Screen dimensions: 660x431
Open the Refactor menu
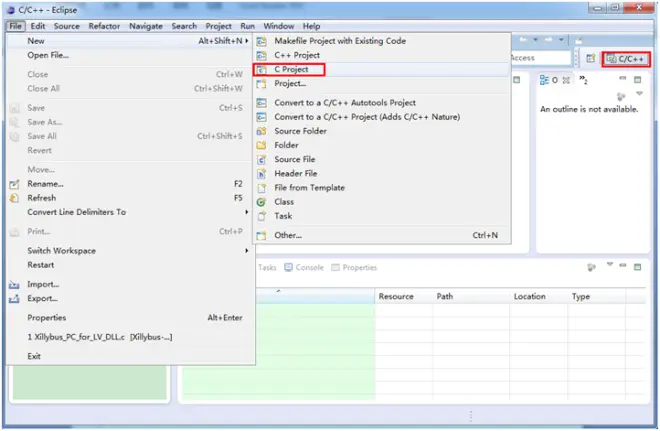[x=104, y=26]
